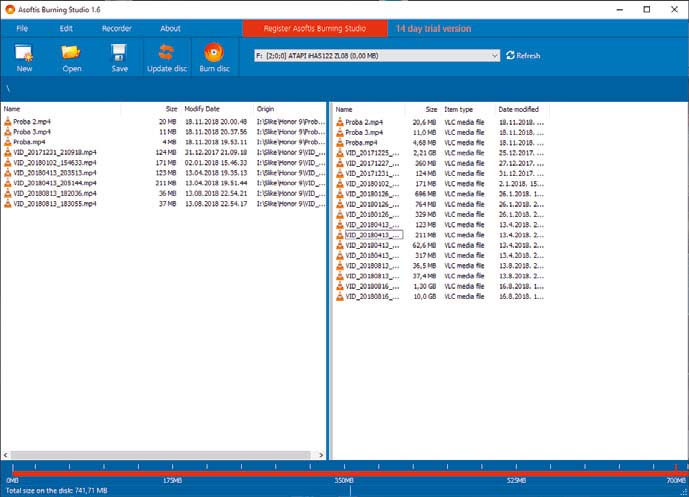Select the truncated VID_20171225_... file name
Image resolution: width=689 pixels, height=497 pixels.
(x=373, y=153)
